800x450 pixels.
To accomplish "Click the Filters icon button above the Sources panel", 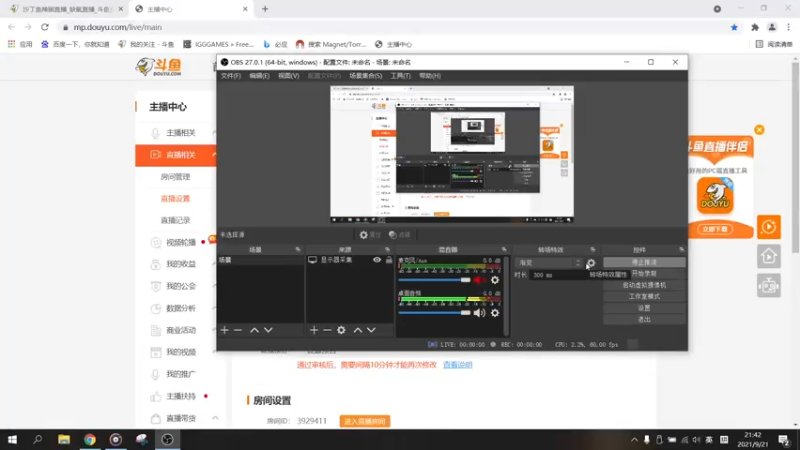I will click(x=399, y=235).
